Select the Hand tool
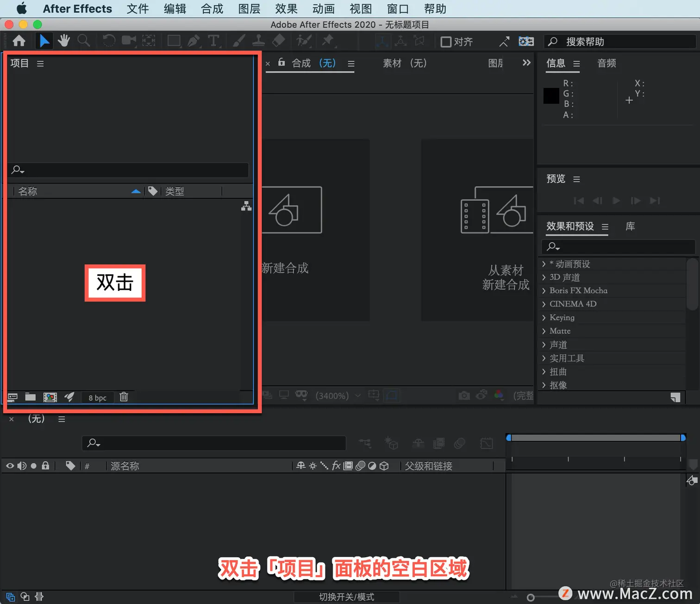Viewport: 700px width, 604px height. pyautogui.click(x=64, y=41)
